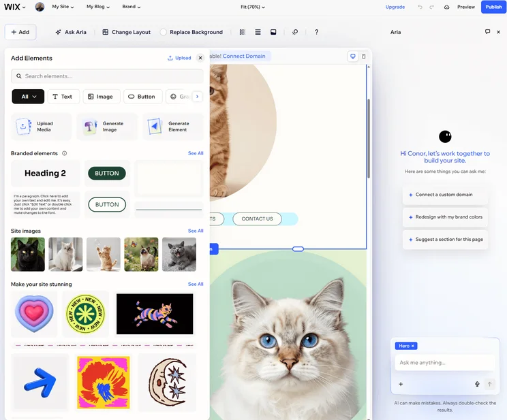This screenshot has width=507, height=420.
Task: Click Upload Media card
Action: (41, 127)
